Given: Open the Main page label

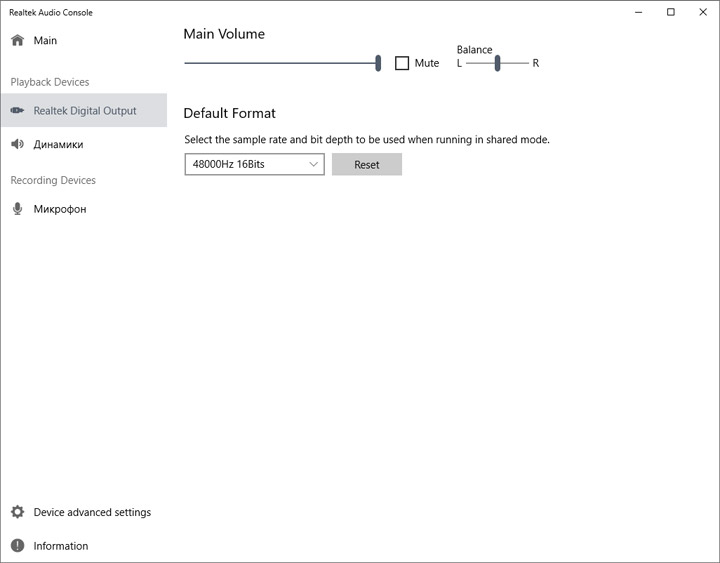Looking at the screenshot, I should [x=45, y=41].
